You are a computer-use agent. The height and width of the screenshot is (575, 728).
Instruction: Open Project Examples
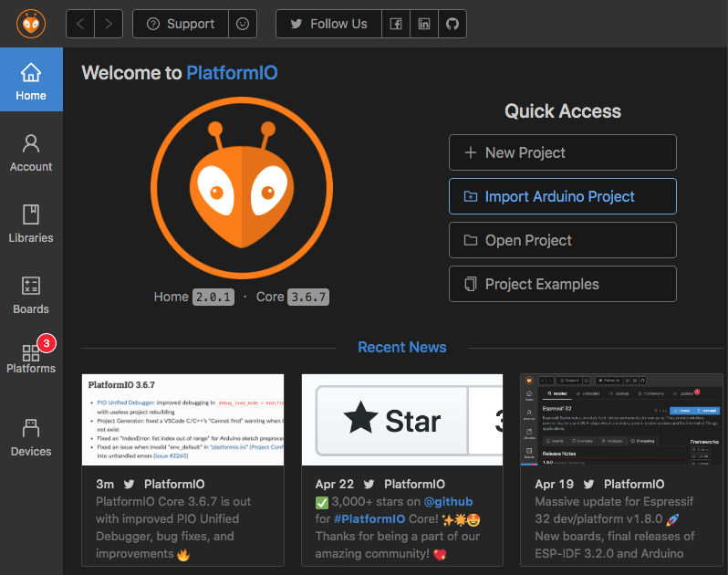click(563, 284)
